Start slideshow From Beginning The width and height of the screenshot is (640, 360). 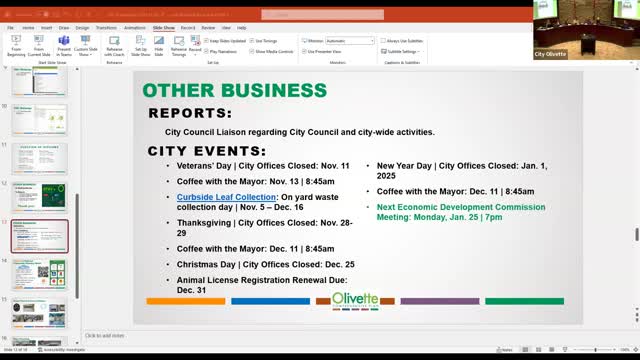[x=16, y=46]
